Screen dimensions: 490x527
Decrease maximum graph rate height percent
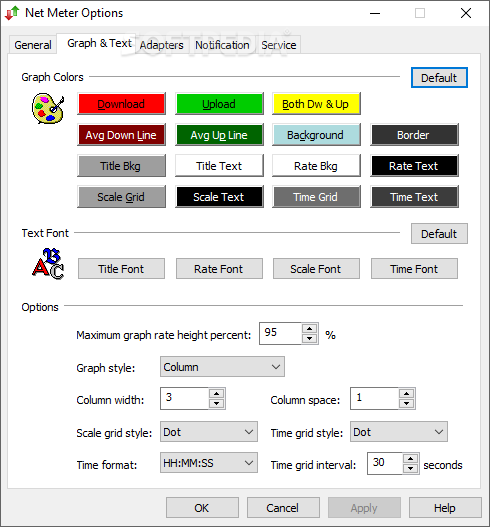tap(310, 338)
